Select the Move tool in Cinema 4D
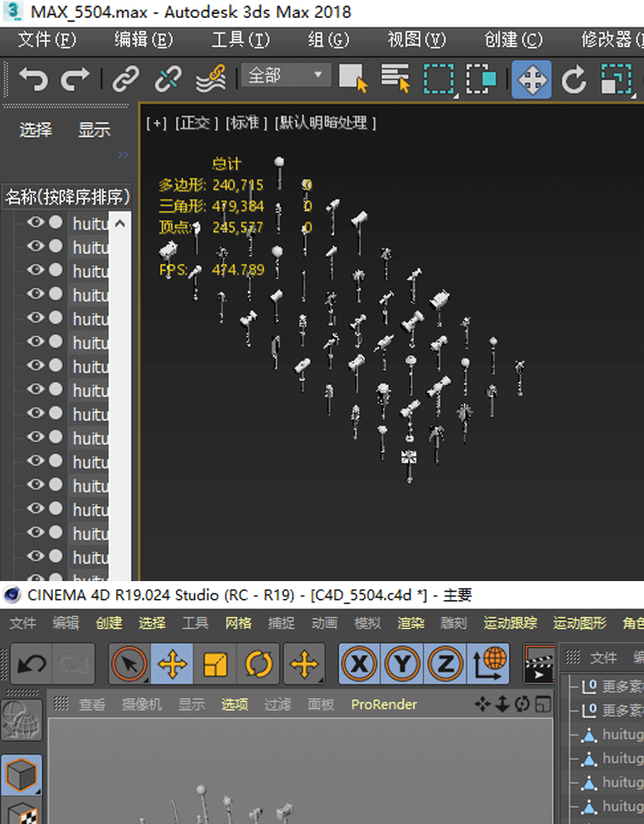 (172, 664)
